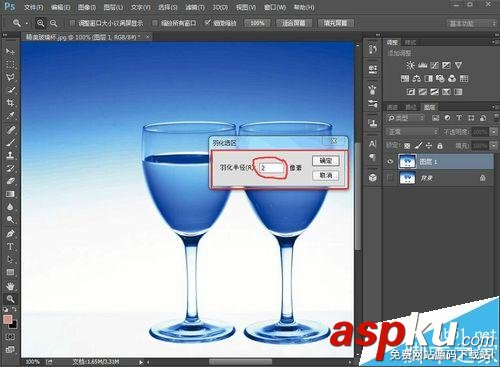Image resolution: width=500 pixels, height=367 pixels.
Task: Select the Zoom tool in the toolbox
Action: click(10, 299)
